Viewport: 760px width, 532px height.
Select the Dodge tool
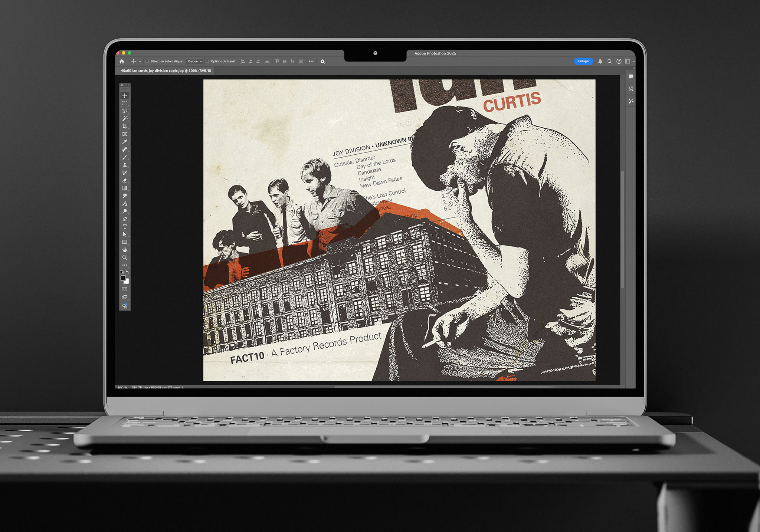pos(125,211)
